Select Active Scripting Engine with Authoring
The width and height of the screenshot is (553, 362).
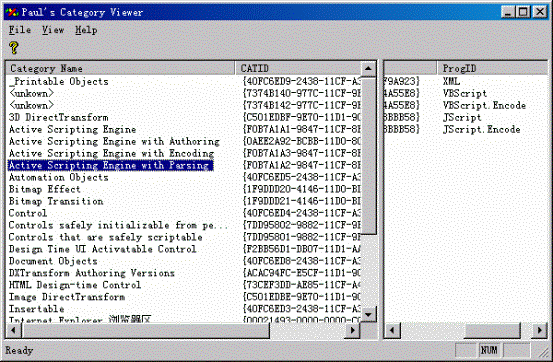[x=114, y=141]
